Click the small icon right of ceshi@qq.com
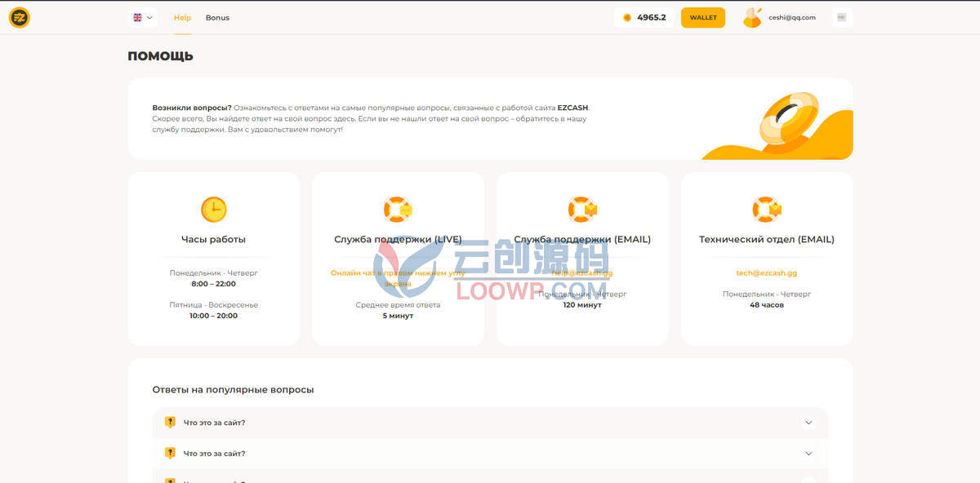980x483 pixels. point(842,17)
